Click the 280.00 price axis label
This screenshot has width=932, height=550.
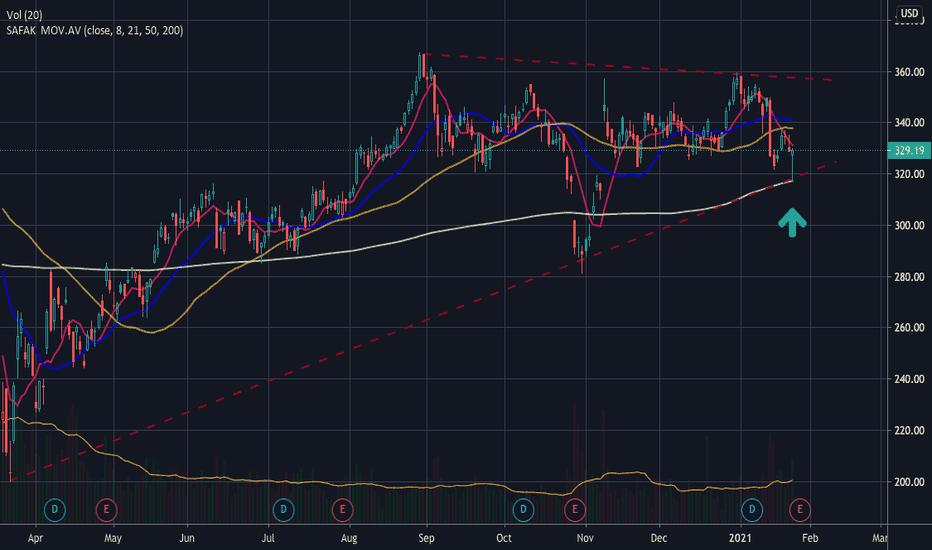pyautogui.click(x=909, y=276)
